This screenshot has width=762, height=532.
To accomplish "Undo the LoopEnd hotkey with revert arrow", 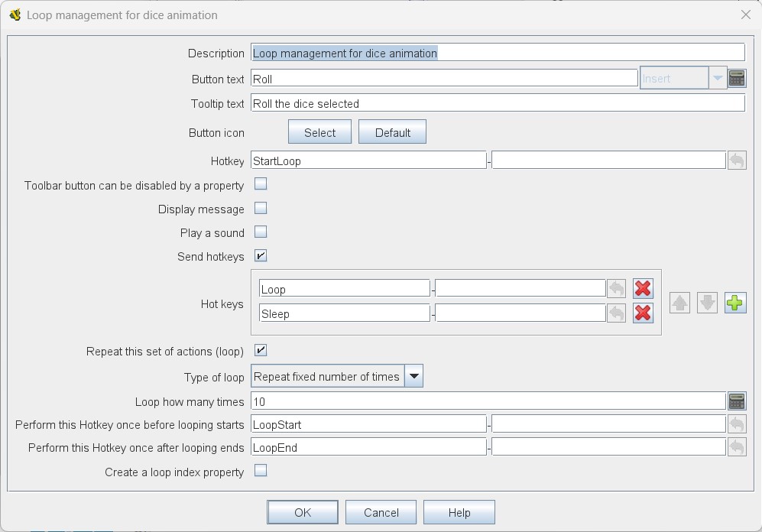I will coord(737,447).
